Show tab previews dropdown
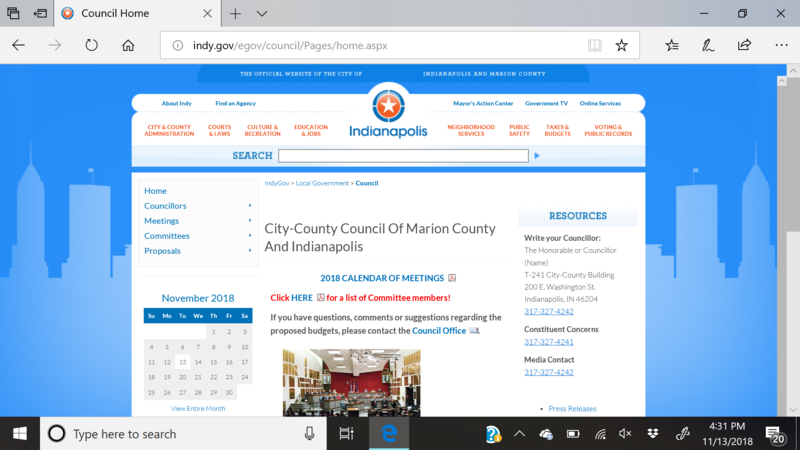This screenshot has width=800, height=450. click(262, 14)
